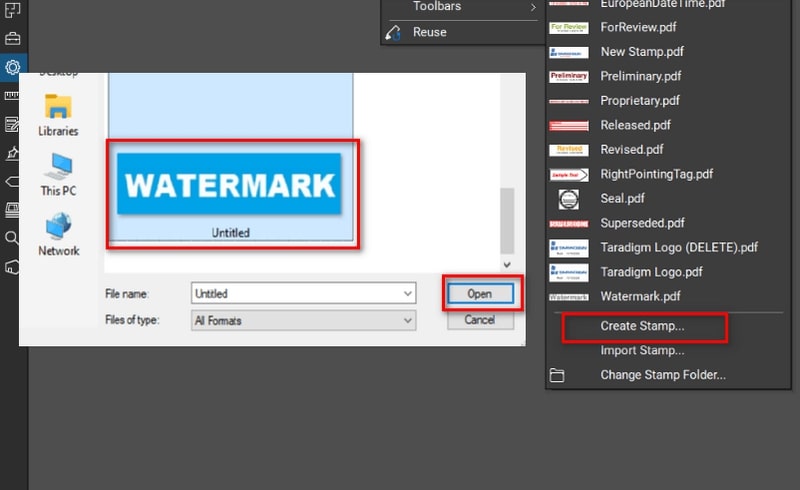Open the search magnifier panel icon
800x490 pixels.
13,238
